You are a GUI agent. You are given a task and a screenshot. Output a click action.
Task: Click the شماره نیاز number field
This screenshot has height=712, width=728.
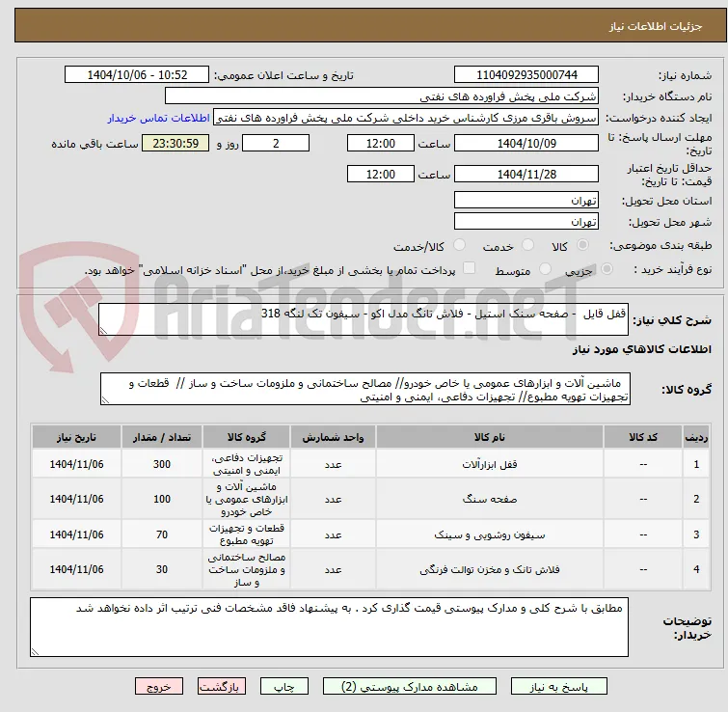point(526,75)
